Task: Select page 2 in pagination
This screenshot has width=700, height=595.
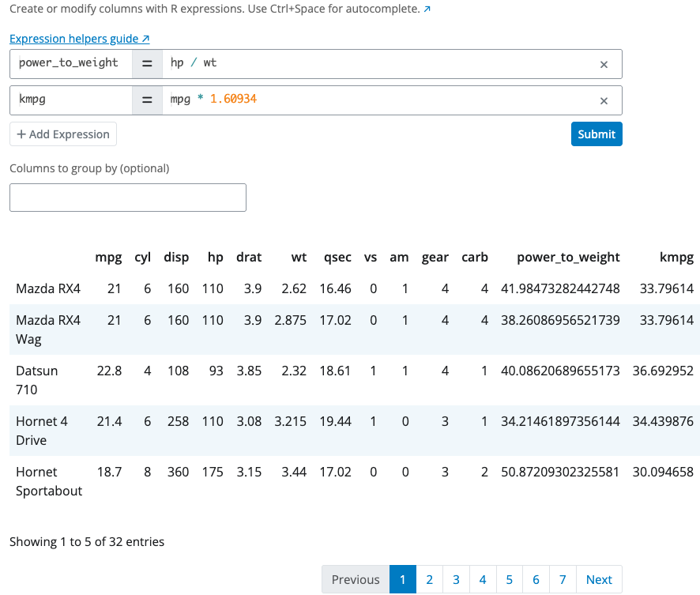Action: coord(429,579)
